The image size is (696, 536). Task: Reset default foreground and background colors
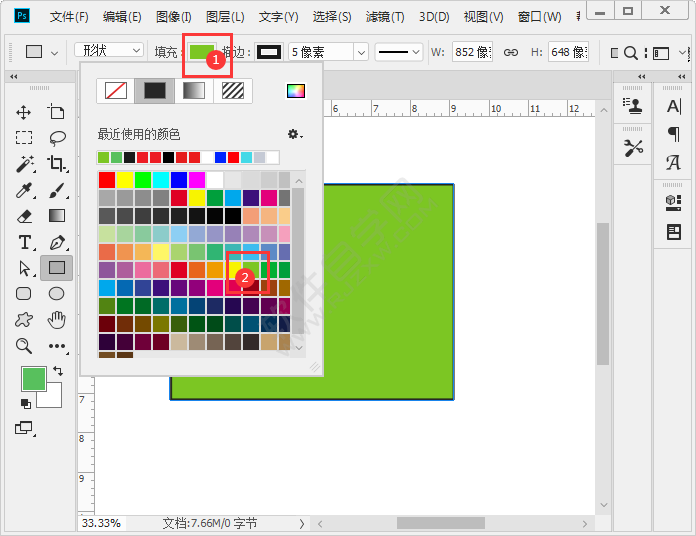pyautogui.click(x=26, y=403)
